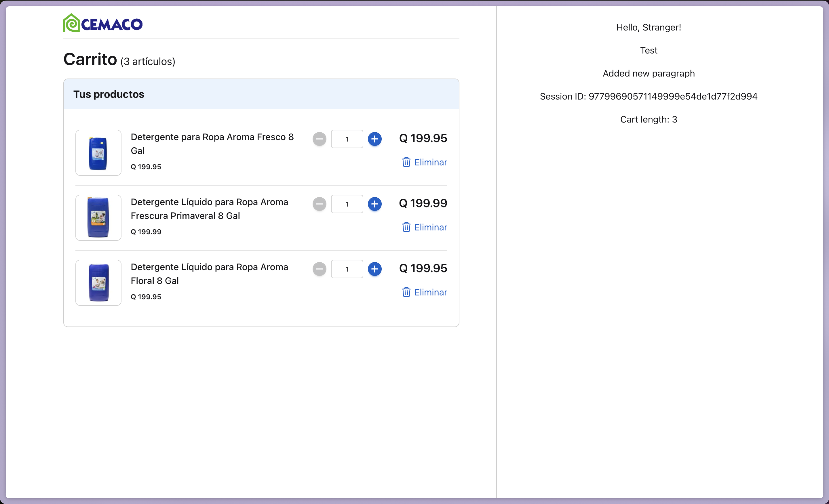This screenshot has width=829, height=504.
Task: Click the trash icon for Detergente Aroma Fresco
Action: click(x=406, y=162)
